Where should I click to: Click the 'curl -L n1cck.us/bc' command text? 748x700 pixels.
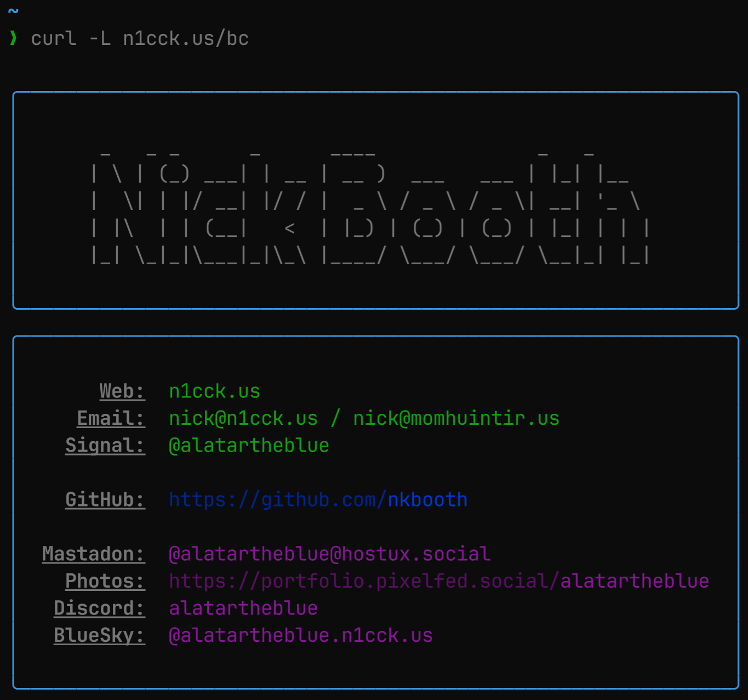click(140, 38)
